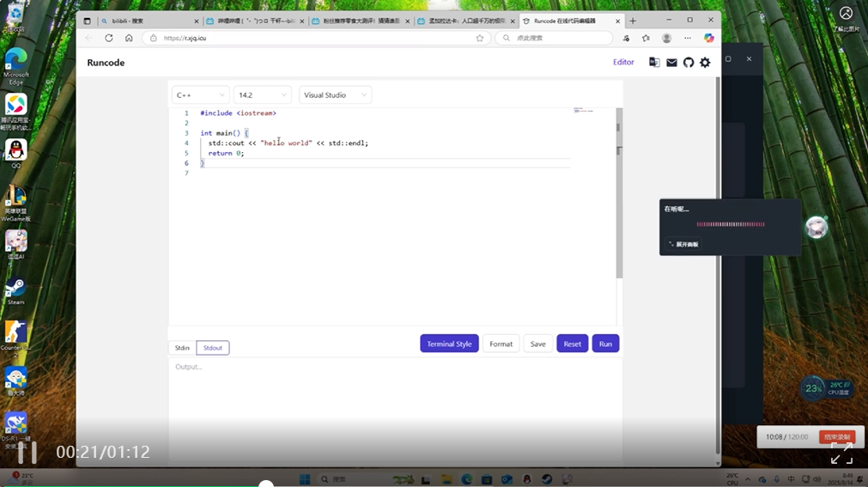868x487 pixels.
Task: Open Microsoft Edge desktop shortcut
Action: [16, 66]
